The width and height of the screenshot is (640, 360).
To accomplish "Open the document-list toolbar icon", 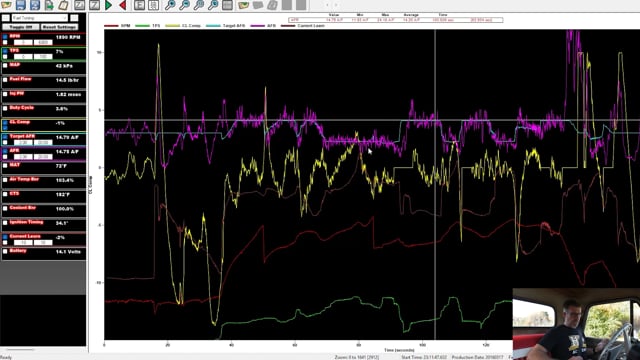I will pyautogui.click(x=153, y=5).
